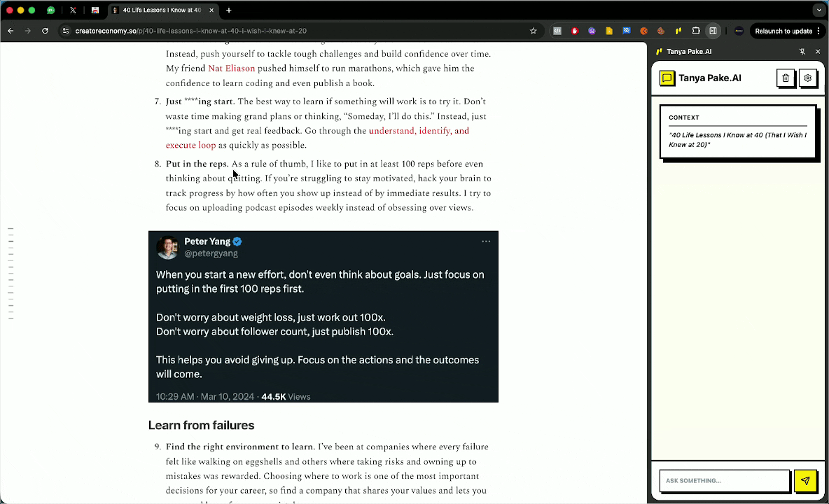This screenshot has height=504, width=829.
Task: Open Chrome menu beside Relaunch to update
Action: pos(818,31)
